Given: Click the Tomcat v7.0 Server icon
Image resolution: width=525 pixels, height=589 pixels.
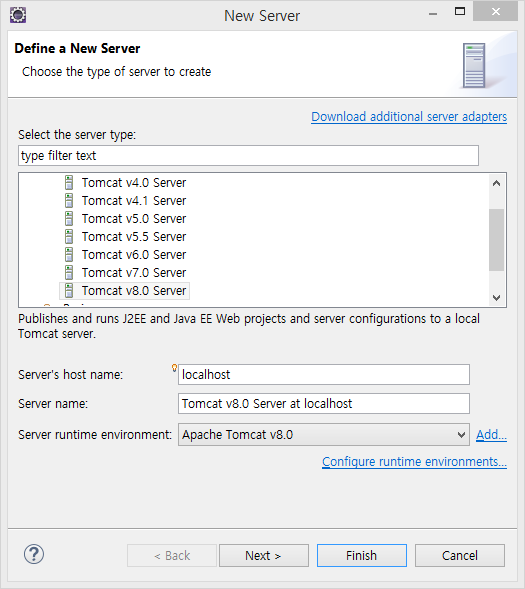Looking at the screenshot, I should [69, 273].
